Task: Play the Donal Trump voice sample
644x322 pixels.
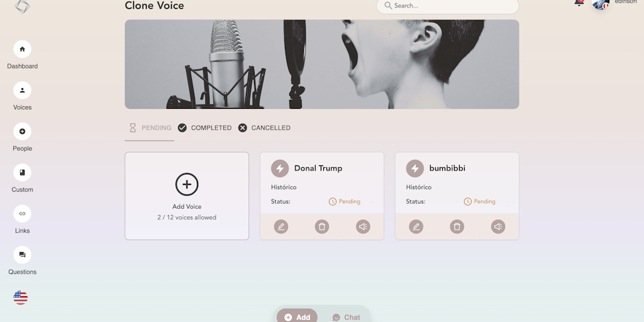Action: click(363, 226)
